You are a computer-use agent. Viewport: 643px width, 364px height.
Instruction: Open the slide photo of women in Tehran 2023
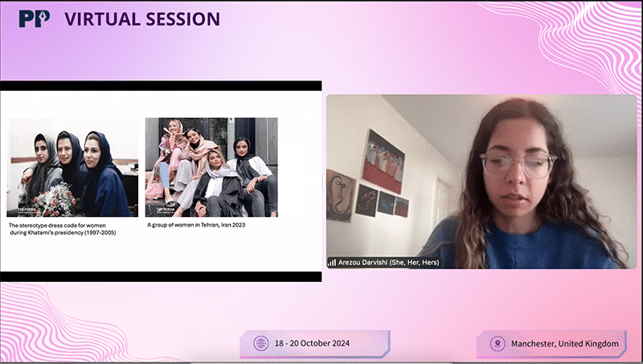pos(211,167)
